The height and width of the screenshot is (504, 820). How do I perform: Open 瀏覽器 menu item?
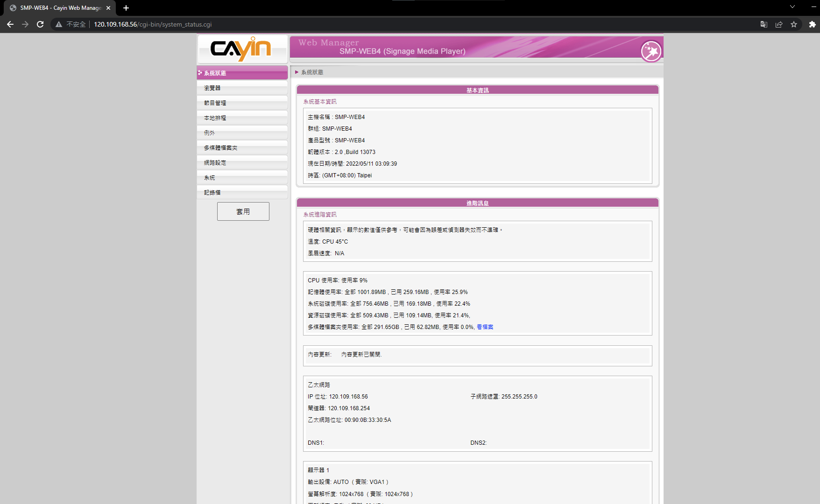pos(242,88)
